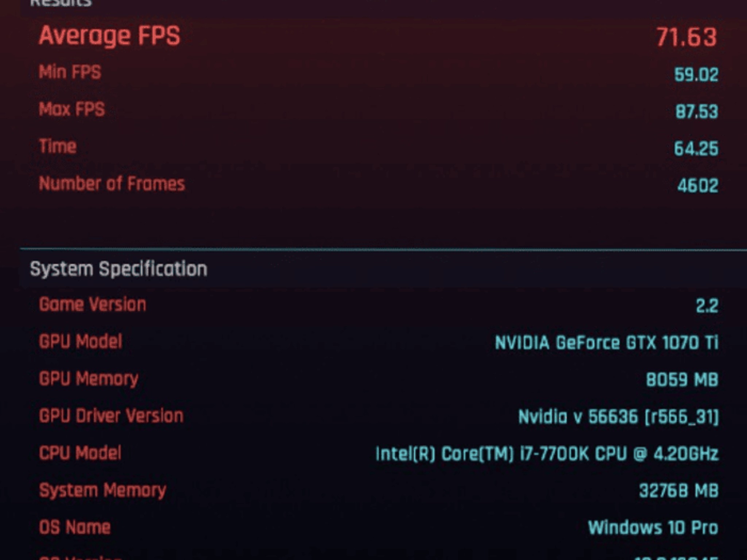Image resolution: width=747 pixels, height=560 pixels.
Task: Click the 4602 frame count value
Action: tap(698, 186)
